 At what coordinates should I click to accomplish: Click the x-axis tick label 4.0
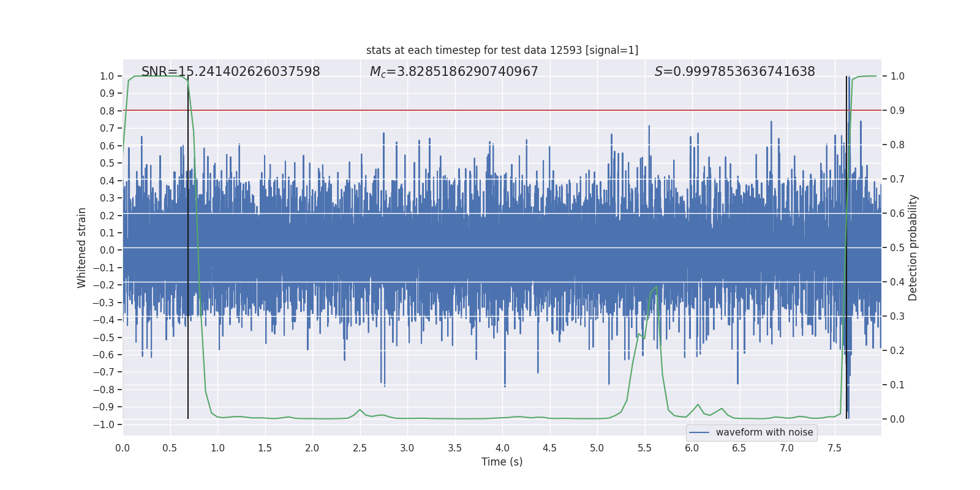(502, 448)
